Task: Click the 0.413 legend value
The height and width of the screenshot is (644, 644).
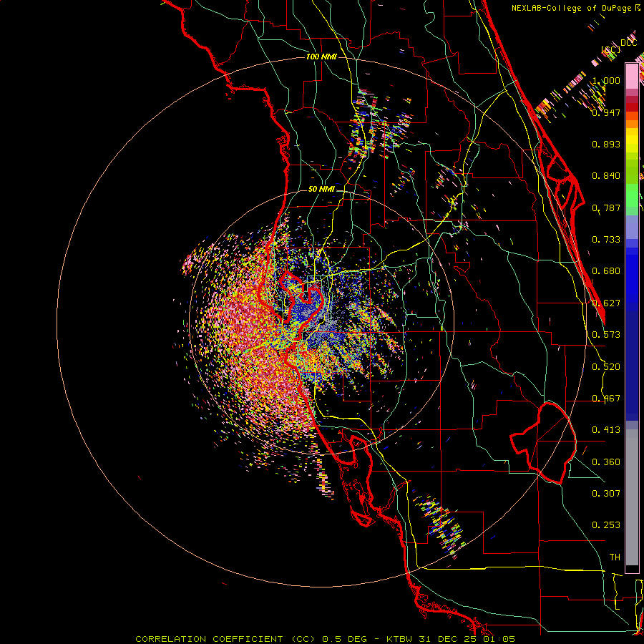Action: pos(606,430)
